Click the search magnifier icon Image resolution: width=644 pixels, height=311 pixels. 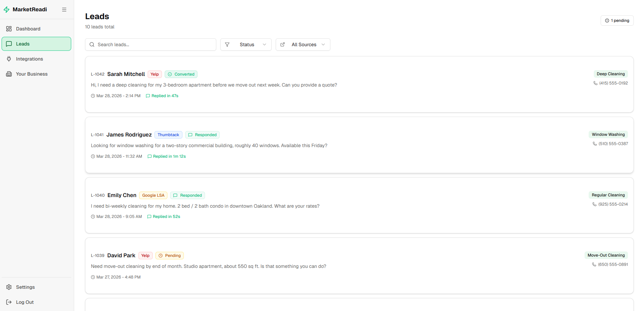click(x=92, y=44)
